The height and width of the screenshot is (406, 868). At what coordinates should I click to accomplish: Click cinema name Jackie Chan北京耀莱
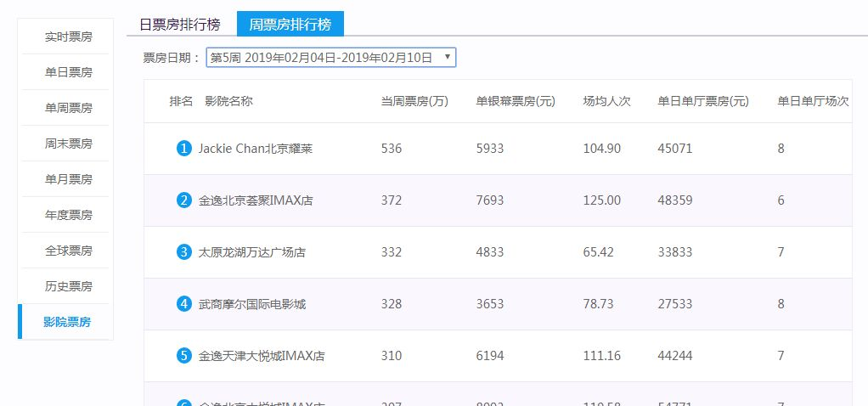point(255,149)
